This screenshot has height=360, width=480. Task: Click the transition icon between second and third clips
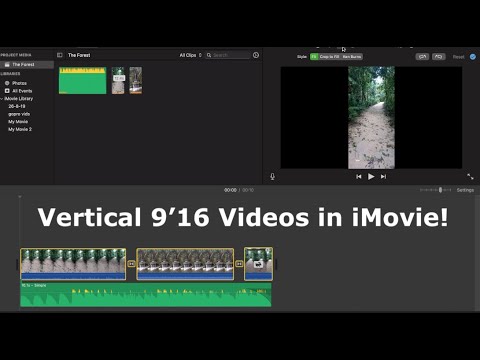239,264
